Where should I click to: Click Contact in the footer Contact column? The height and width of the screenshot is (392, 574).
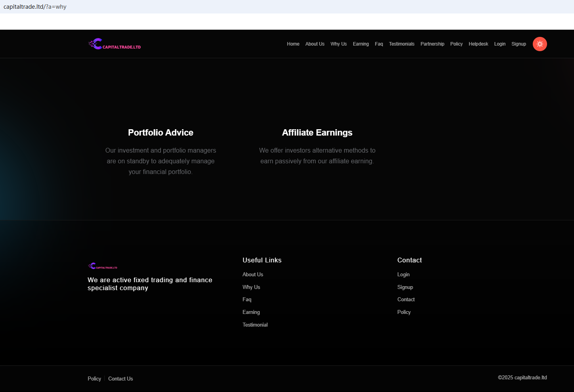(406, 299)
